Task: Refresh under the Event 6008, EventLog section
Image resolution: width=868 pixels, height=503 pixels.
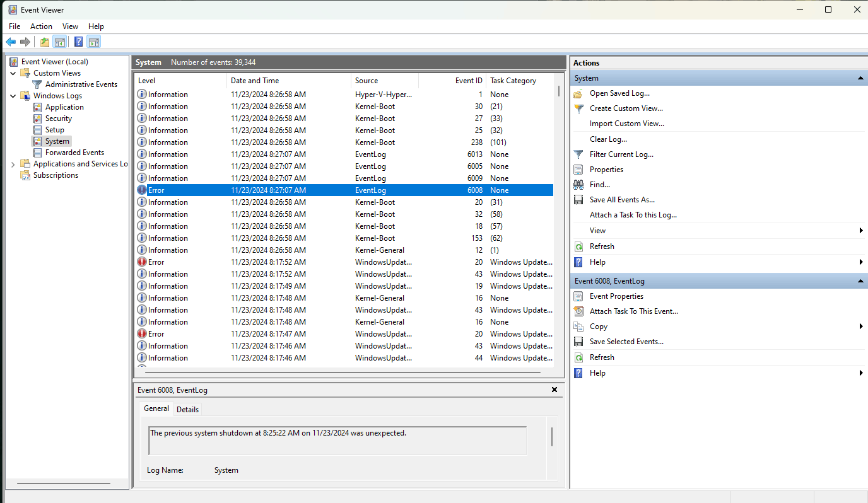Action: [x=602, y=357]
